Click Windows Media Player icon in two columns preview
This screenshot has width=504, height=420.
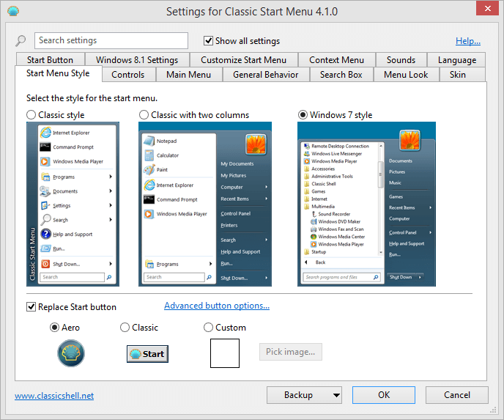tap(149, 214)
